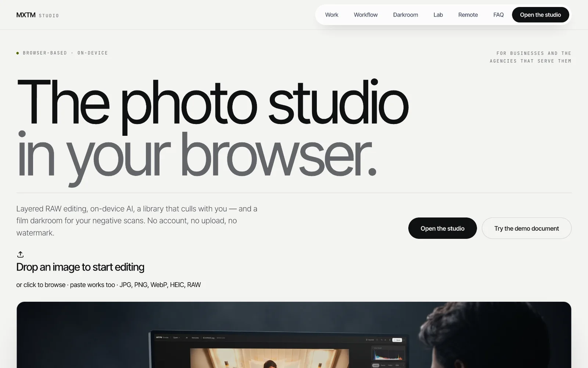Click the 'Layered RAW editing' paragraph
Viewport: 588px width, 368px height.
pos(137,220)
